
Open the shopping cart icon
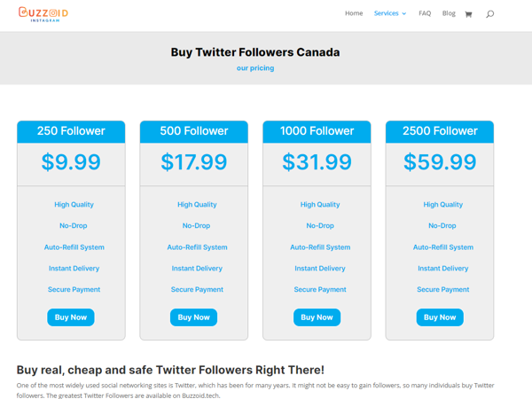click(x=468, y=14)
